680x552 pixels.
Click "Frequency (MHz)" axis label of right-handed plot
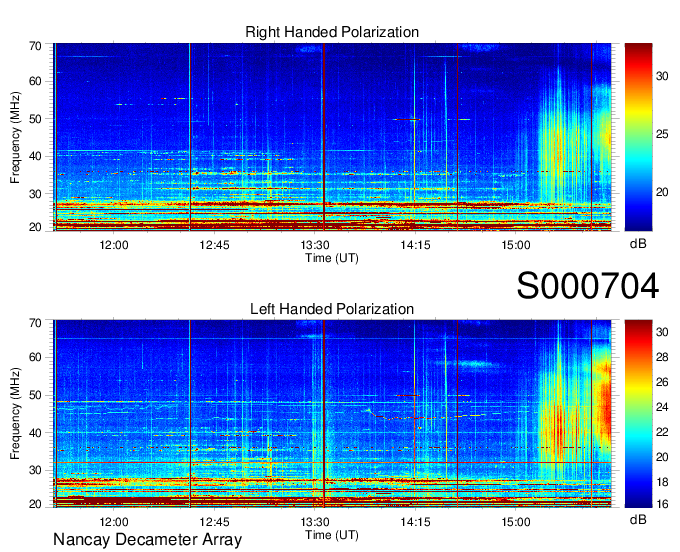pos(15,137)
